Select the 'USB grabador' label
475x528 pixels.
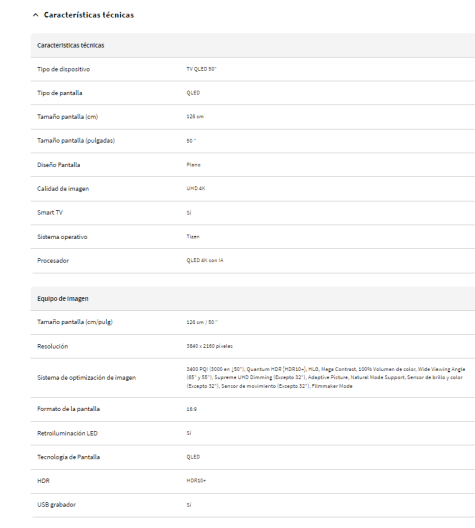57,505
